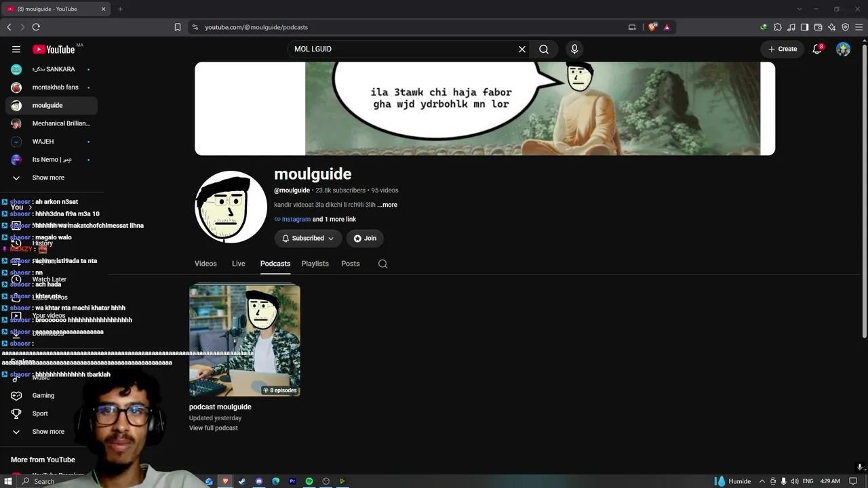The width and height of the screenshot is (868, 488).
Task: Open montakhab fans subscription channel
Action: click(x=52, y=87)
